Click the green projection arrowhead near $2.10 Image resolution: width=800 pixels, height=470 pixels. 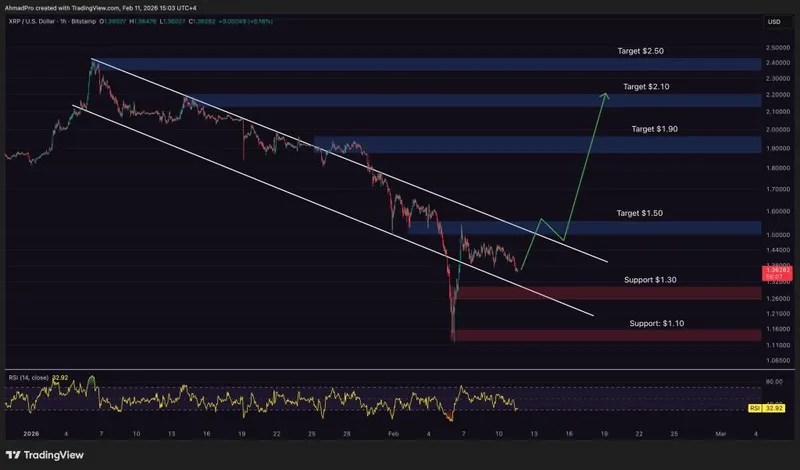(x=605, y=96)
